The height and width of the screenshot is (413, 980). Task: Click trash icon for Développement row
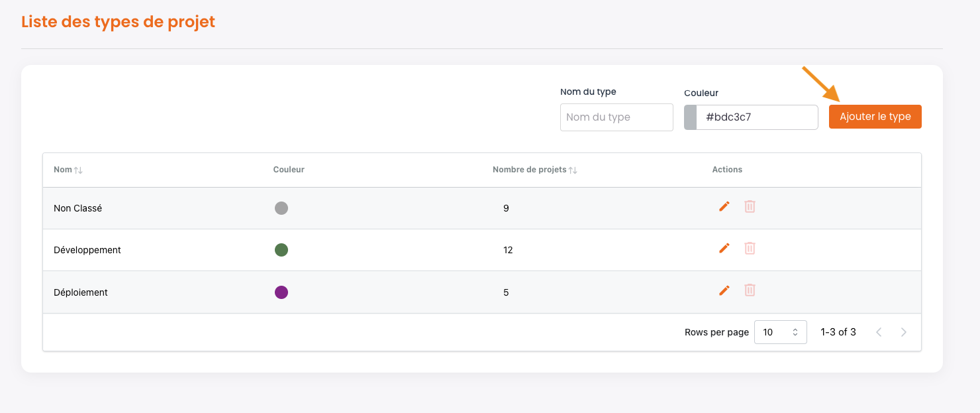click(x=750, y=249)
